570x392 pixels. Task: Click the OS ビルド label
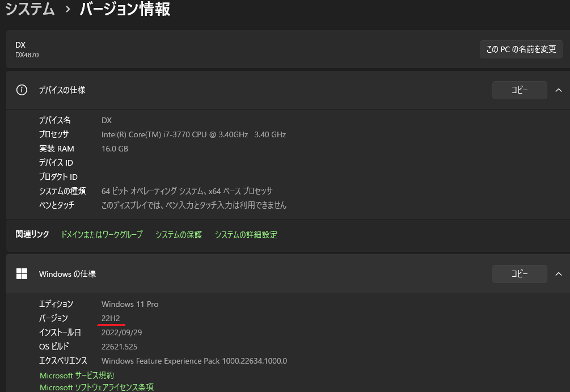tap(54, 347)
